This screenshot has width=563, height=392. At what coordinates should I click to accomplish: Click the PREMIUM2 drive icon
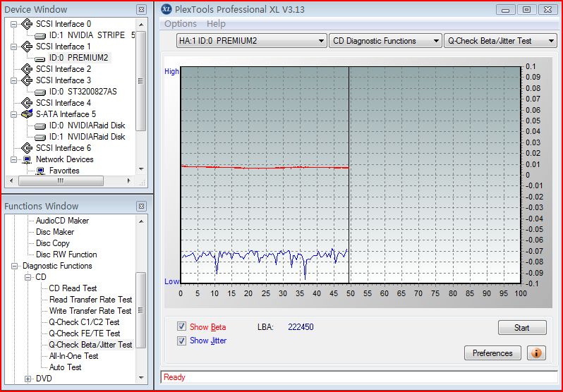(x=40, y=58)
